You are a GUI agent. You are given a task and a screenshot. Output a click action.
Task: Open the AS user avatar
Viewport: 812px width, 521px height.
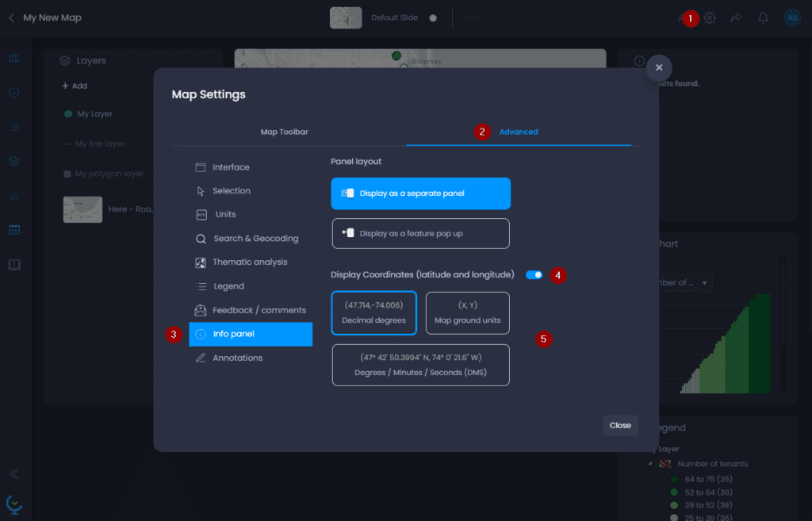pyautogui.click(x=792, y=17)
